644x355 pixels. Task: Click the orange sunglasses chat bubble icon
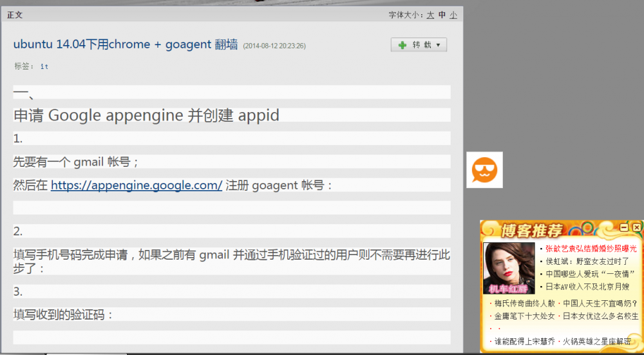click(484, 170)
